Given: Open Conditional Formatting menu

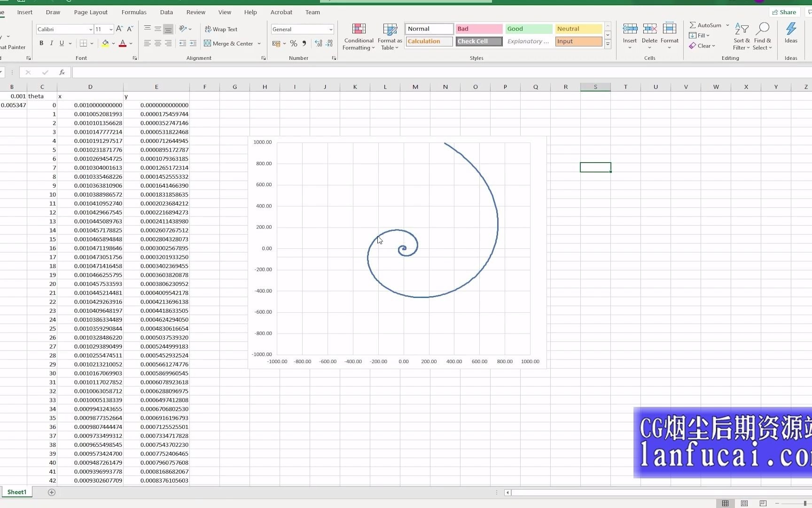Looking at the screenshot, I should coord(359,37).
